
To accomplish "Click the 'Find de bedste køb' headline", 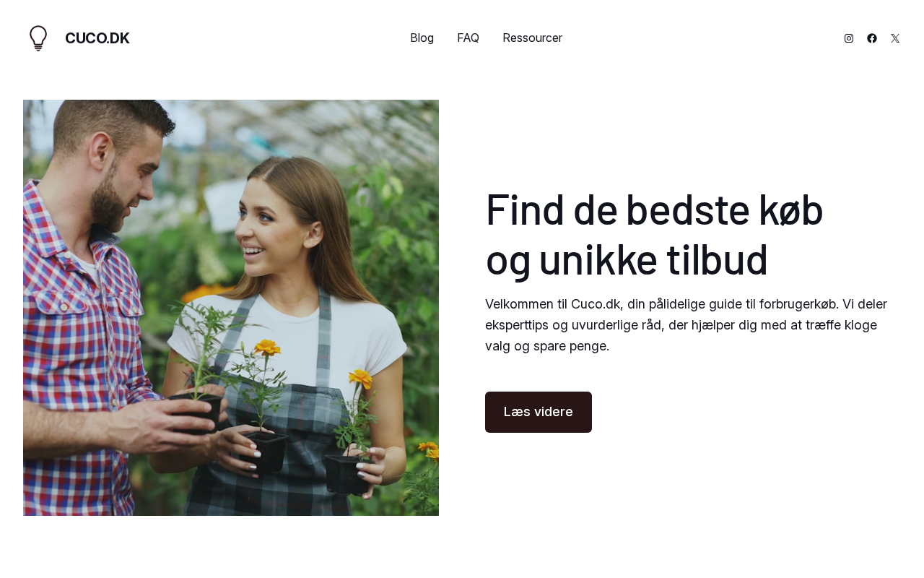I will pos(654,210).
